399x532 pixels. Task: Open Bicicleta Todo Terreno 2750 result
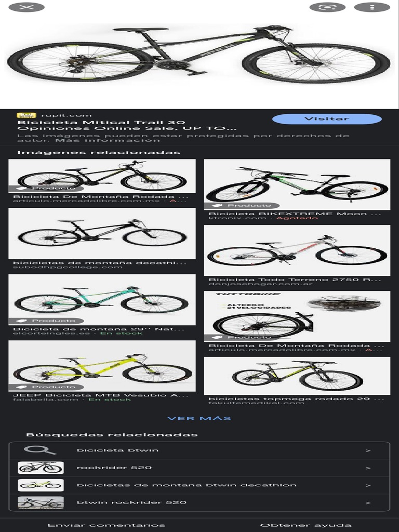[x=297, y=250]
